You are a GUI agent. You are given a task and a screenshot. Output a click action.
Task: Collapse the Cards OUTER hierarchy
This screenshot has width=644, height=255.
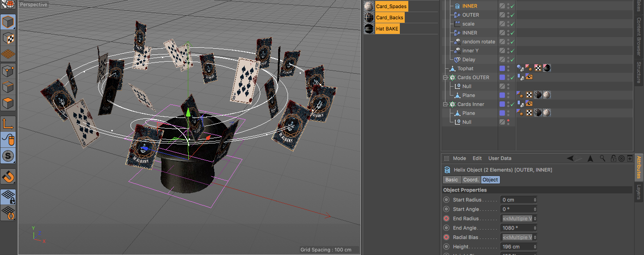[x=445, y=77]
